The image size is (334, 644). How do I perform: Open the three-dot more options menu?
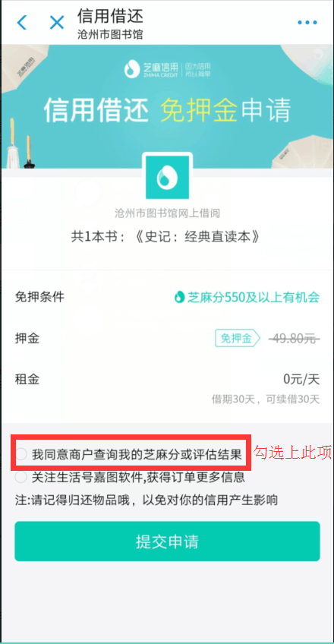tap(307, 22)
